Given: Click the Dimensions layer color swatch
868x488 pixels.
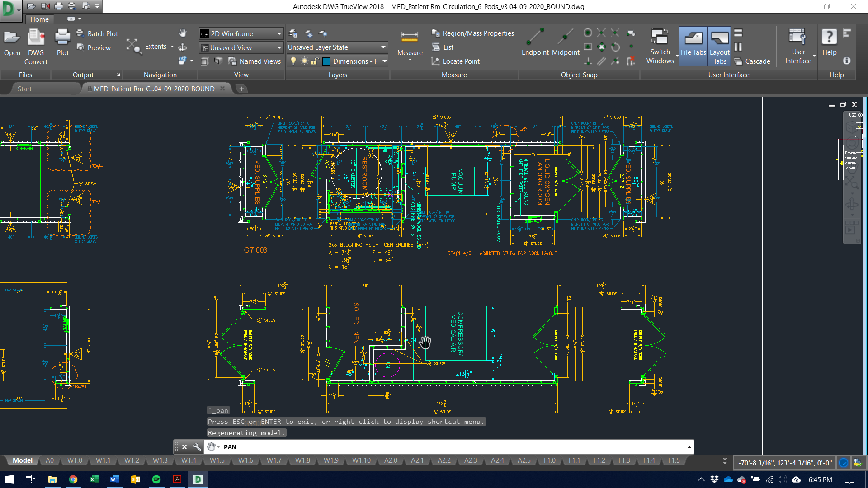Looking at the screenshot, I should point(326,61).
